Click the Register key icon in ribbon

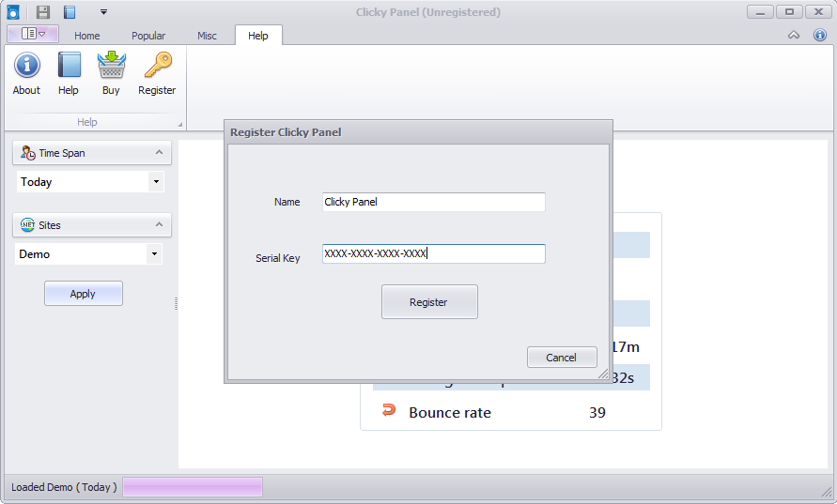(158, 65)
